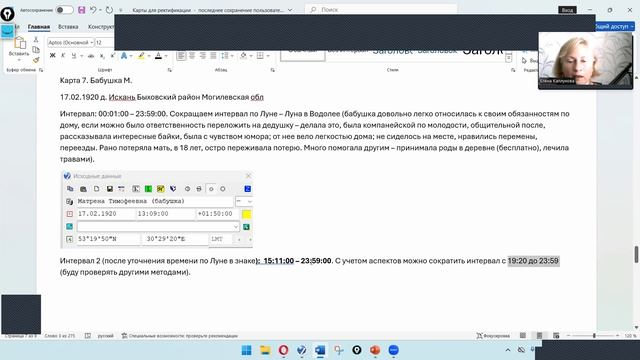Open the Главная ribbon tab
640x360 pixels.
point(39,27)
